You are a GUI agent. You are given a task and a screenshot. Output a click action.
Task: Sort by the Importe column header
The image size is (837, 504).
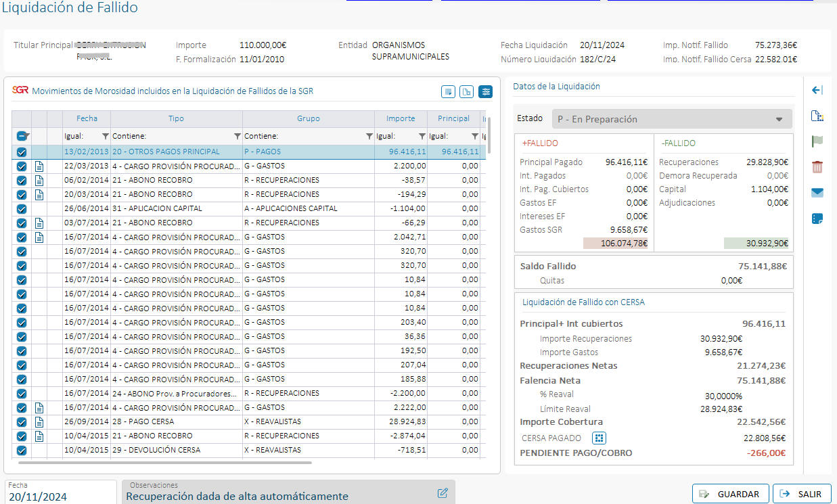tap(401, 118)
